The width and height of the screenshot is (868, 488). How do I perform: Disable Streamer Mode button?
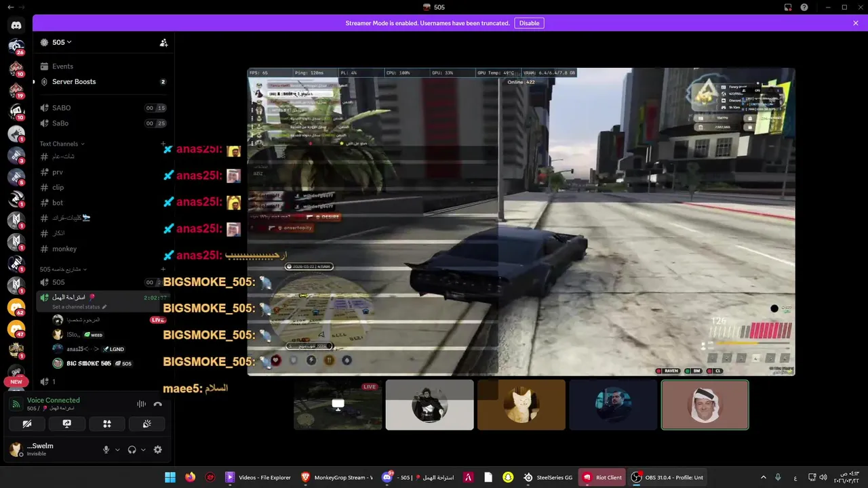(529, 23)
